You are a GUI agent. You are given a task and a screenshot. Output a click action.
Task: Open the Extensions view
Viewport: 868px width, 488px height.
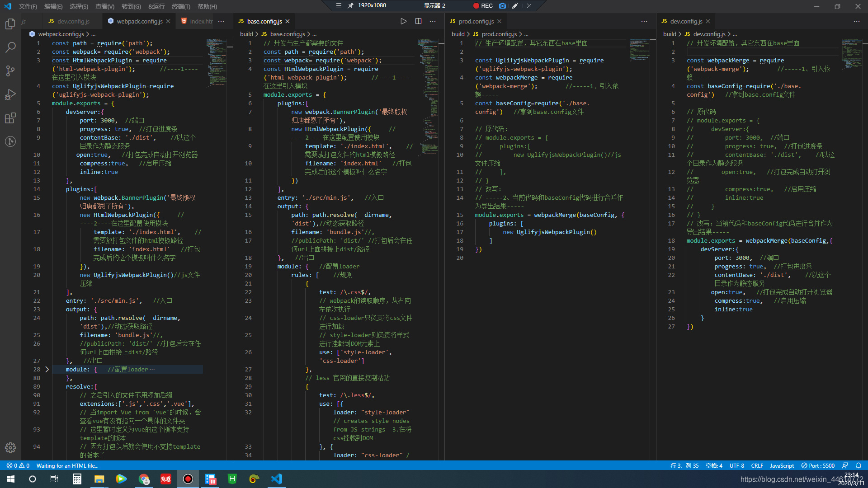[x=10, y=118]
